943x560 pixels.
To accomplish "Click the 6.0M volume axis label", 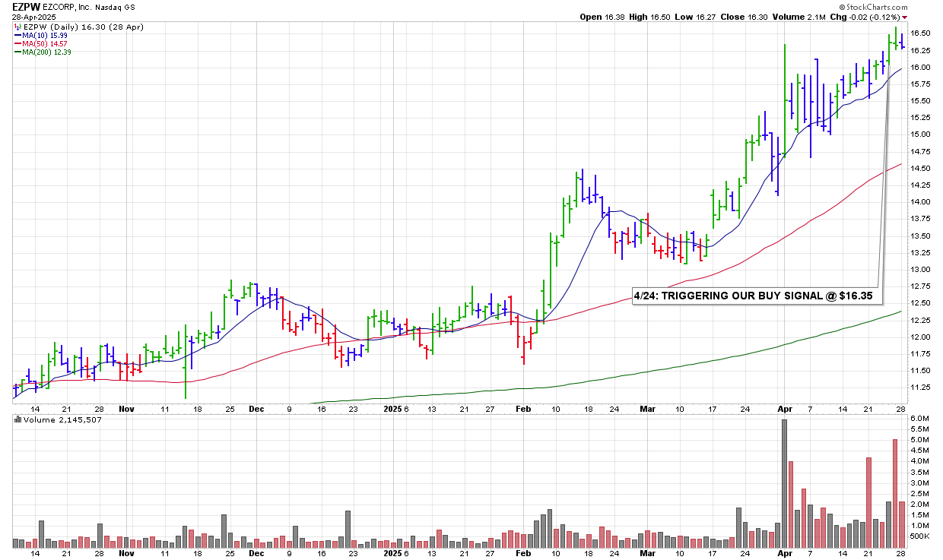I will [x=919, y=419].
